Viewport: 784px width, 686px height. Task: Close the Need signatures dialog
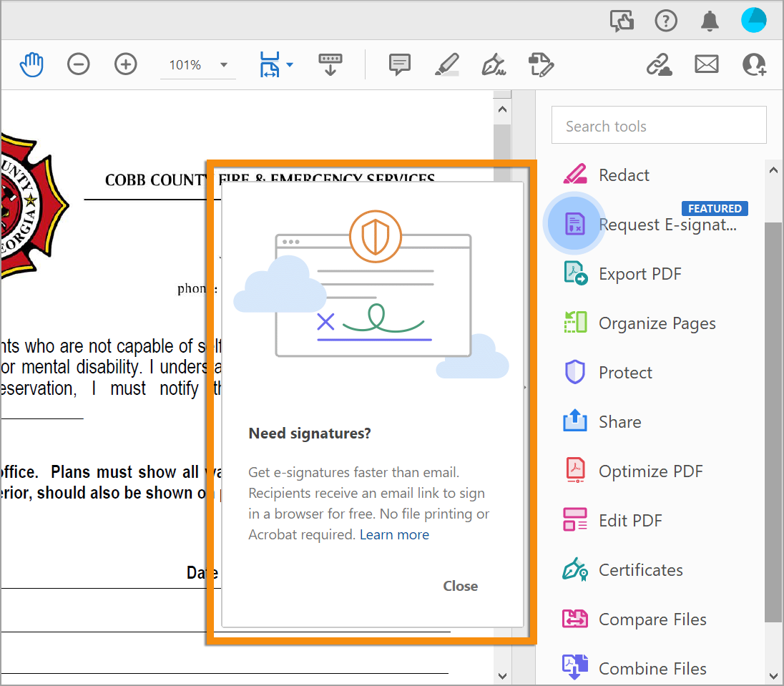point(460,586)
